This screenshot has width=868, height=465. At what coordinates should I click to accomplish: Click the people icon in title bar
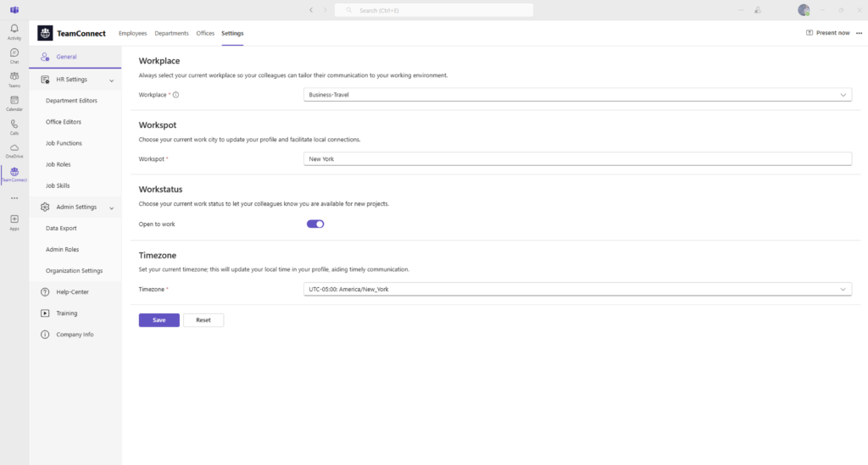tap(758, 10)
